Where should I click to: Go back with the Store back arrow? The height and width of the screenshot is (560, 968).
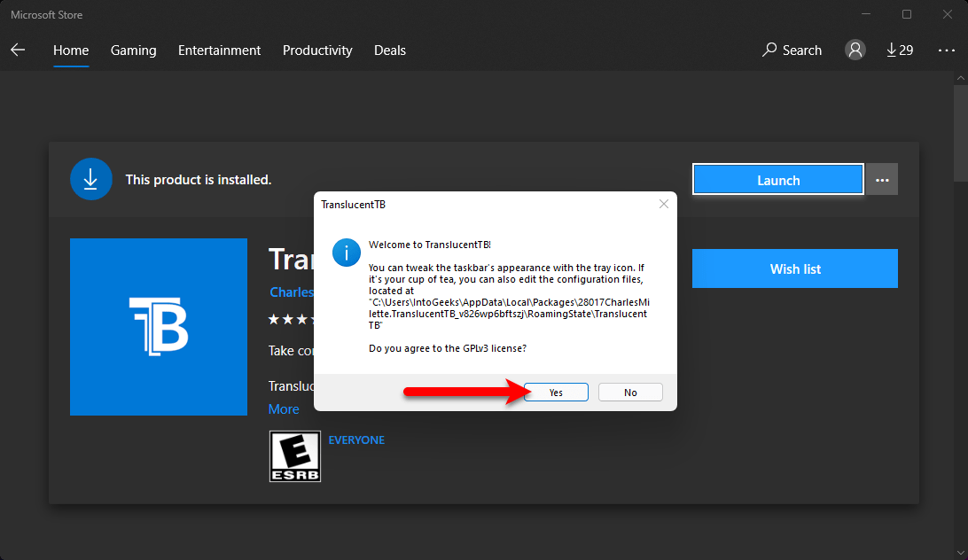pyautogui.click(x=18, y=50)
